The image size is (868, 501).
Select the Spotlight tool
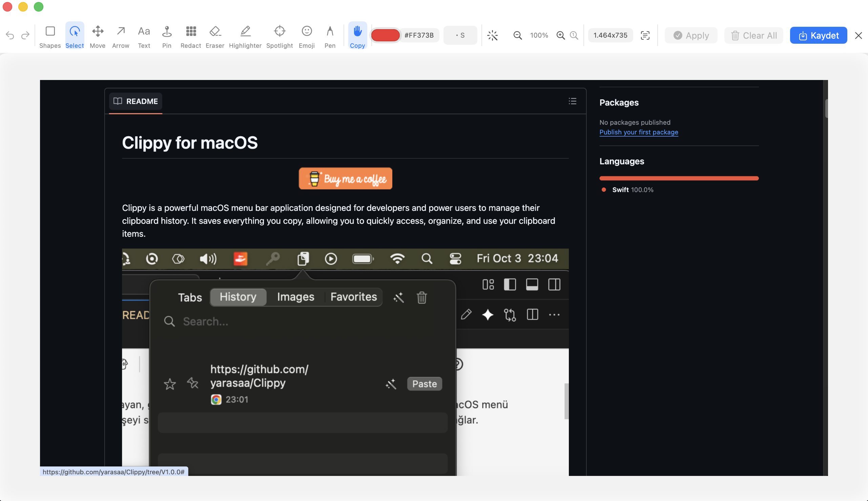(x=279, y=35)
